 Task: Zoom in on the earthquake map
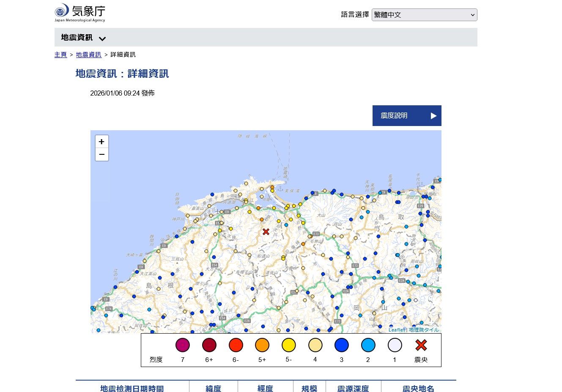pos(101,142)
